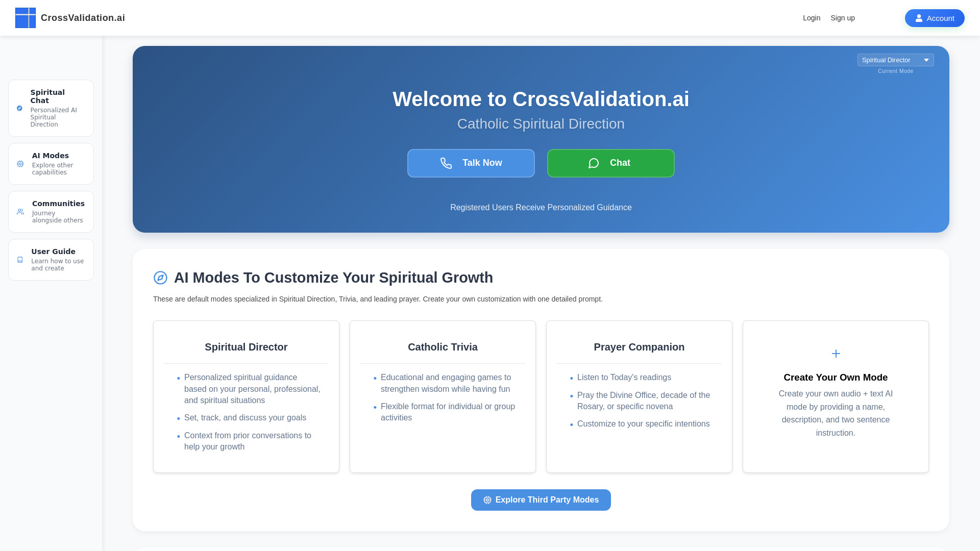Expand the Account menu dropdown
Screen dimensions: 980x551
(935, 17)
